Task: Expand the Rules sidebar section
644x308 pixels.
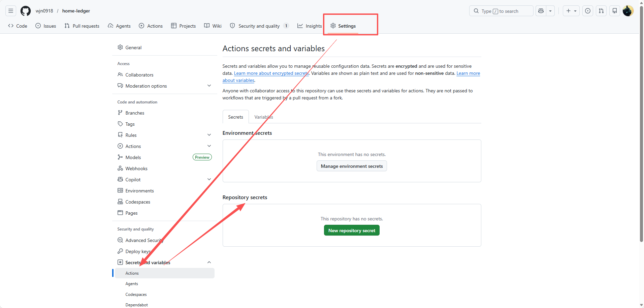Action: [165, 135]
